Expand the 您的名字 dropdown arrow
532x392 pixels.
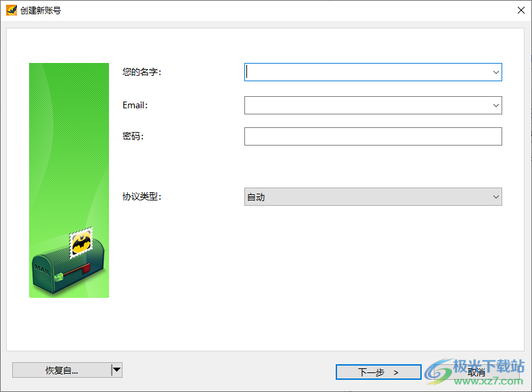pos(495,72)
